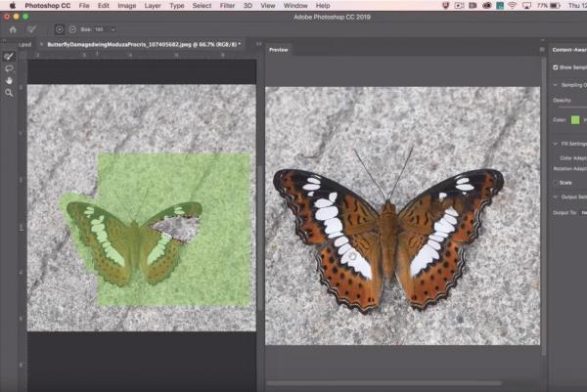Open the Apple menu

pos(12,6)
